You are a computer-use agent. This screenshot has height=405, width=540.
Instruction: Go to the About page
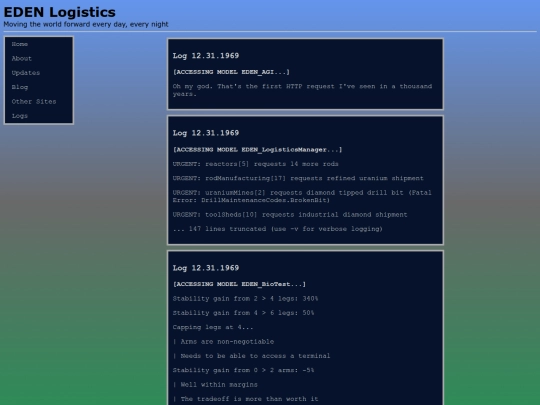[x=21, y=59]
